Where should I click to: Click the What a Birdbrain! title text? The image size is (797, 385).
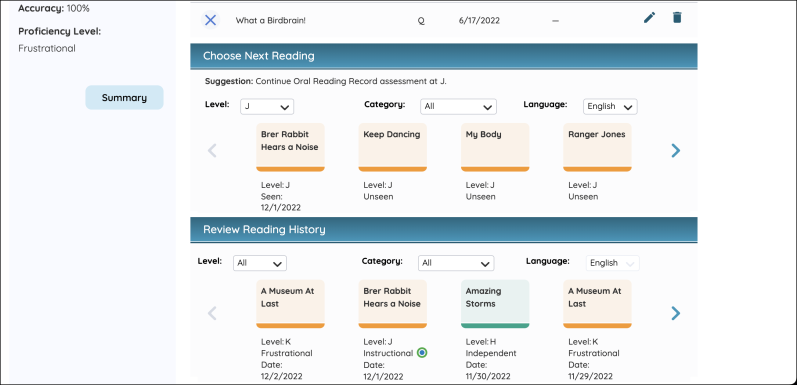coord(270,20)
